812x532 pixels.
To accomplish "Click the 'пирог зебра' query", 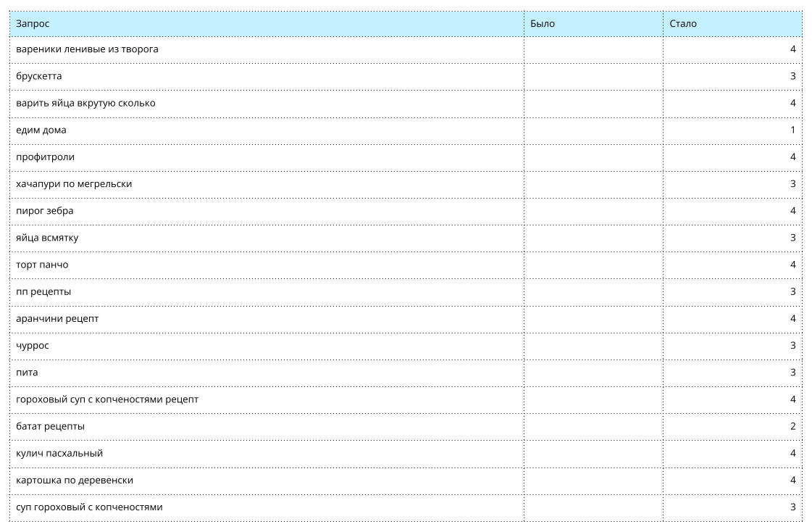I will (x=44, y=211).
